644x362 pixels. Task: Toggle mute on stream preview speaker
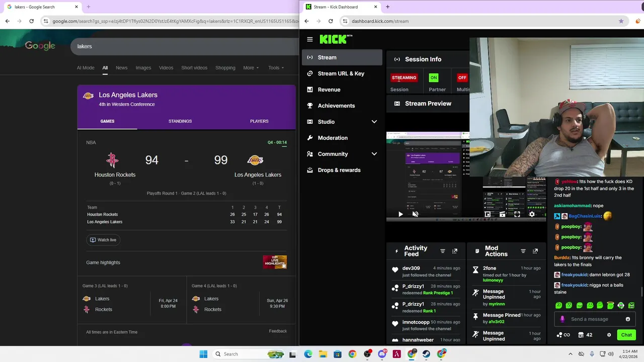(415, 214)
